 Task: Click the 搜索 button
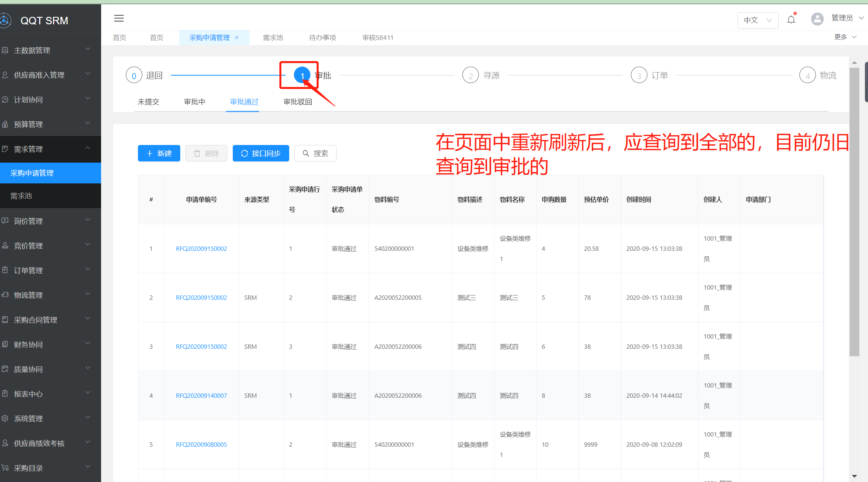(x=315, y=153)
